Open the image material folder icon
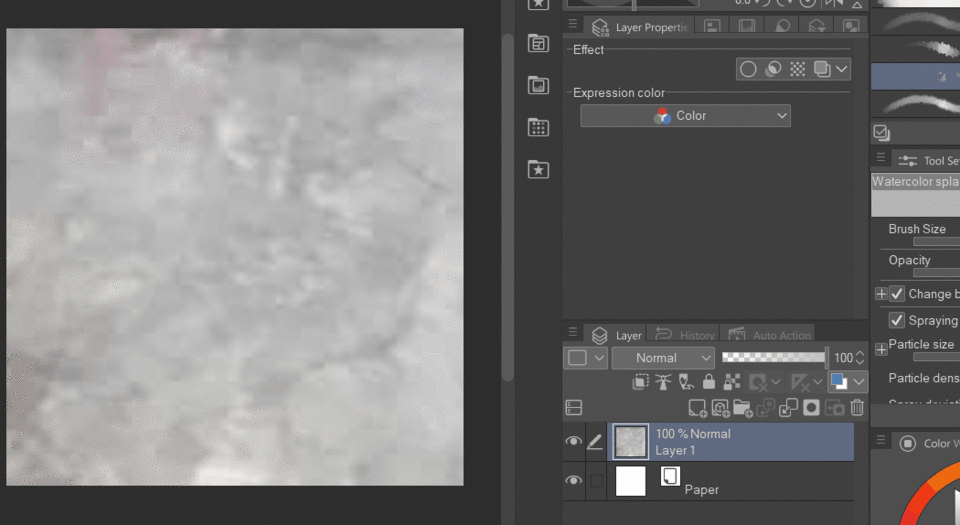The width and height of the screenshot is (960, 525). 538,86
